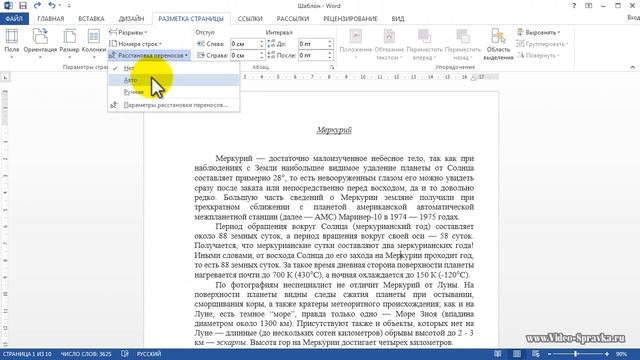Open the ФАЙЛ tab

14,19
